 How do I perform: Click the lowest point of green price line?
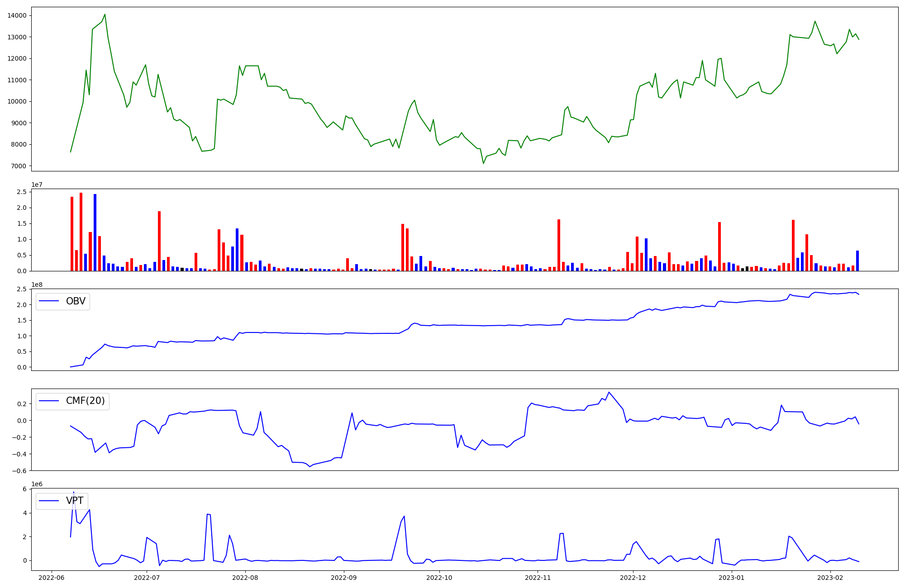483,163
